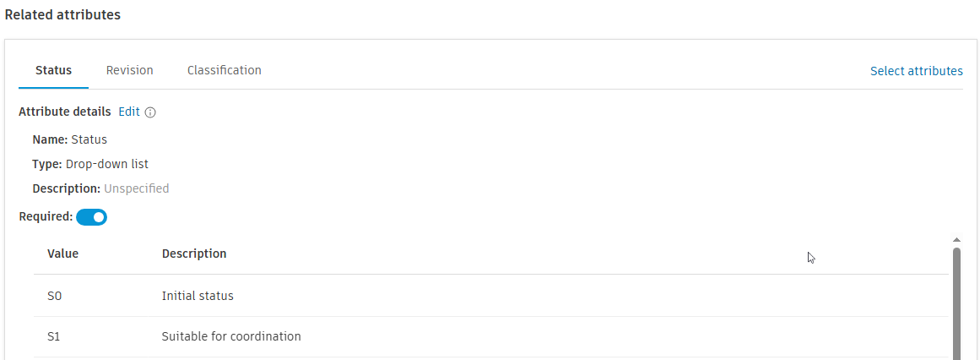Click the Related attributes heading

(x=62, y=15)
